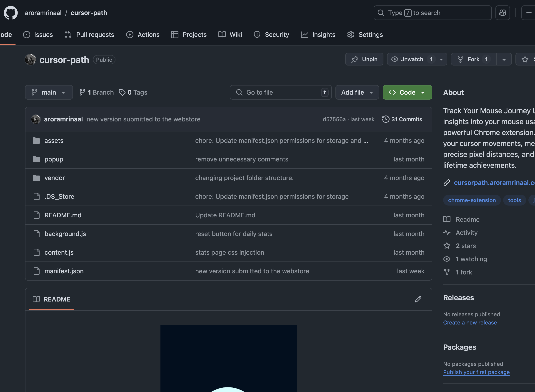Viewport: 535px width, 392px height.
Task: Open commit message 'reset button for daily stats'
Action: pos(234,234)
